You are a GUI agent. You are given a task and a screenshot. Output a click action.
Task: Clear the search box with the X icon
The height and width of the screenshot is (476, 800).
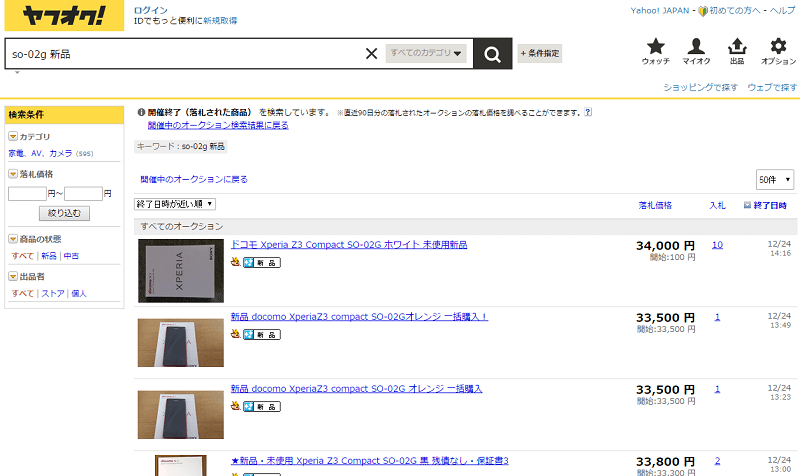(x=371, y=53)
